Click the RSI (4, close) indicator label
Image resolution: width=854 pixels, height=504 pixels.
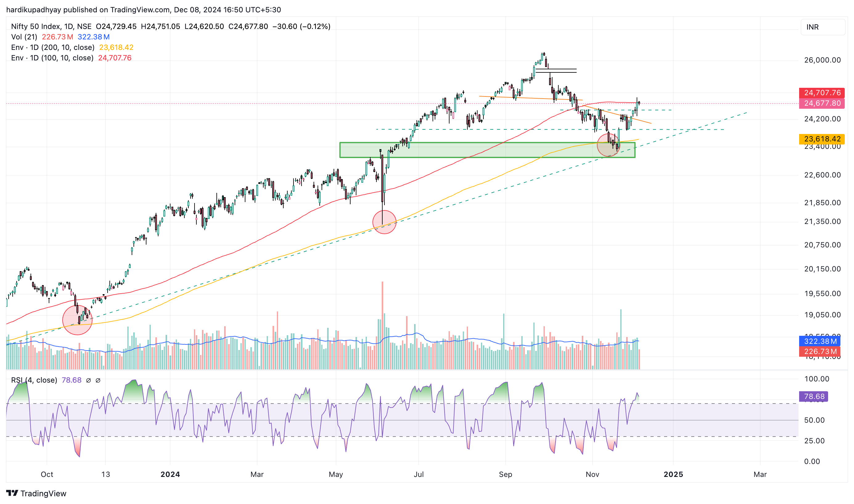click(34, 380)
